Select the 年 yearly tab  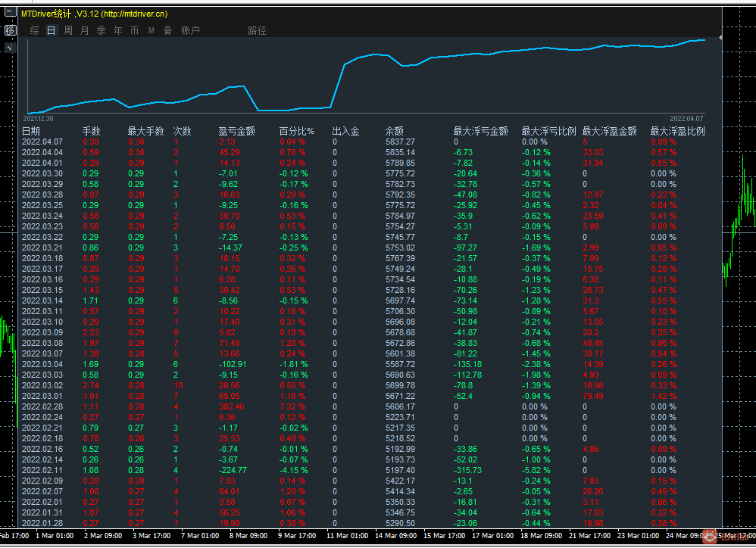click(x=117, y=30)
